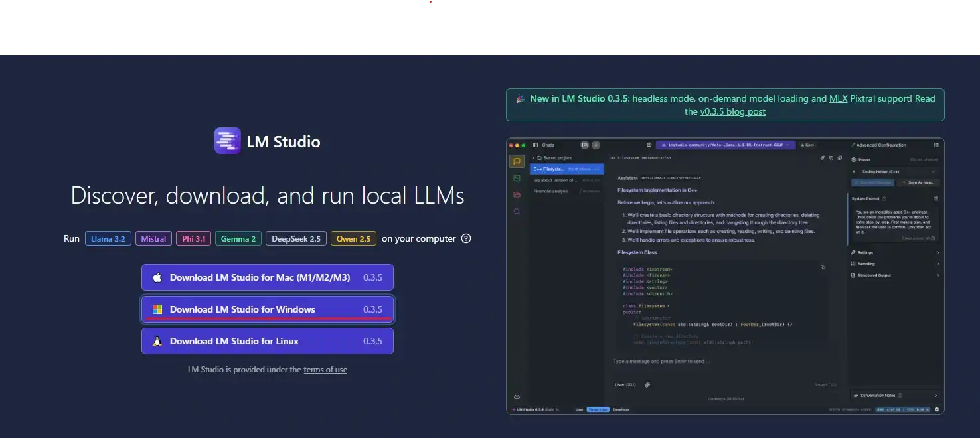
Task: Click the plus new chat icon beside Chats
Action: pyautogui.click(x=596, y=145)
